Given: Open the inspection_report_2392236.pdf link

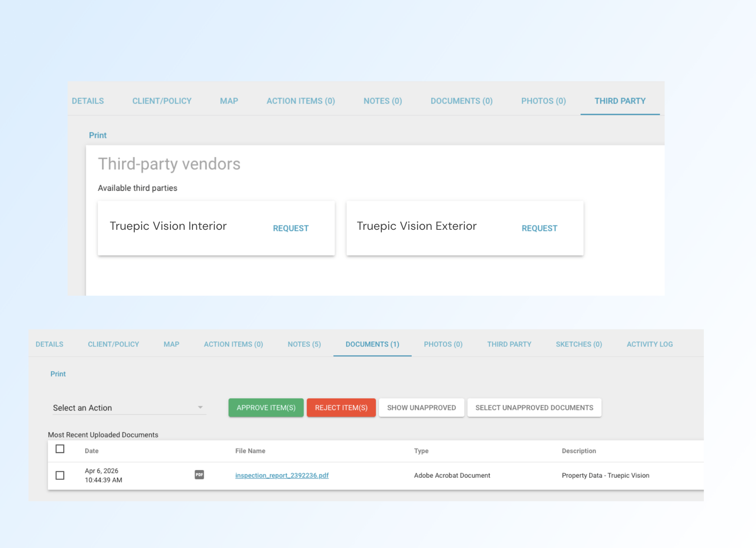Looking at the screenshot, I should (x=282, y=475).
